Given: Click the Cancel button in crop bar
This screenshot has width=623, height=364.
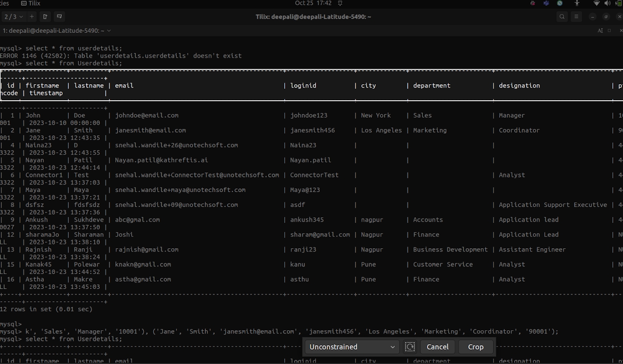Looking at the screenshot, I should pyautogui.click(x=437, y=347).
